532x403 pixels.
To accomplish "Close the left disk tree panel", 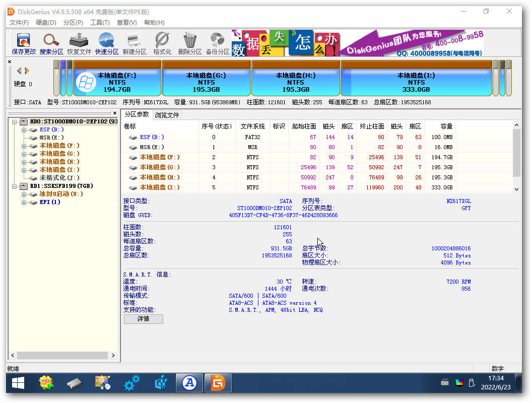I will tap(115, 113).
